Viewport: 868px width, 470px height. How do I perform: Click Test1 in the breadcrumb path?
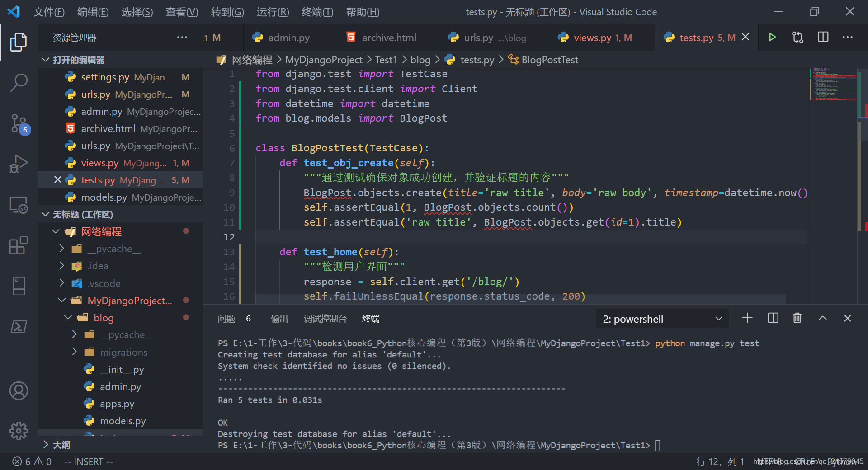[x=386, y=60]
